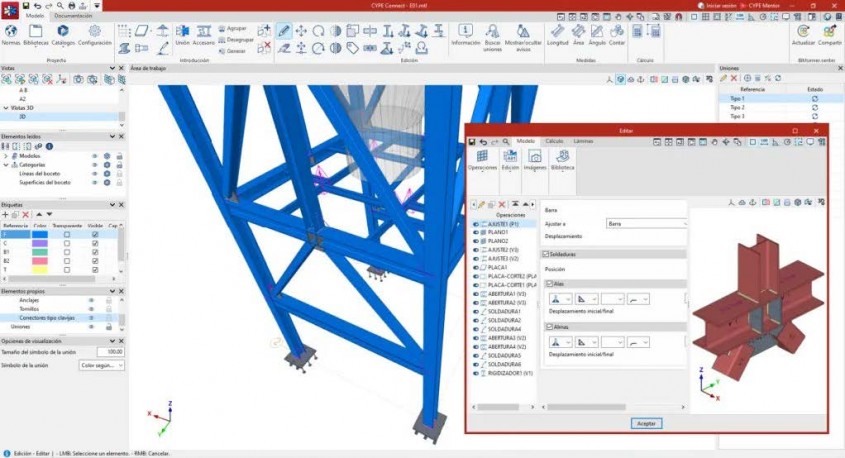Add new label with plus in Etiquetas

coord(5,214)
